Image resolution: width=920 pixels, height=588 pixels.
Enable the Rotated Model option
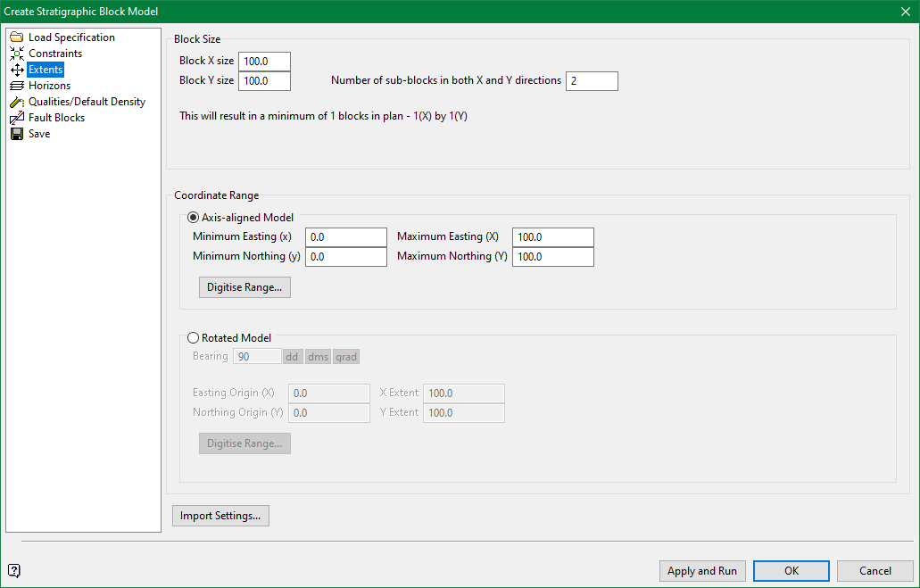tap(194, 337)
